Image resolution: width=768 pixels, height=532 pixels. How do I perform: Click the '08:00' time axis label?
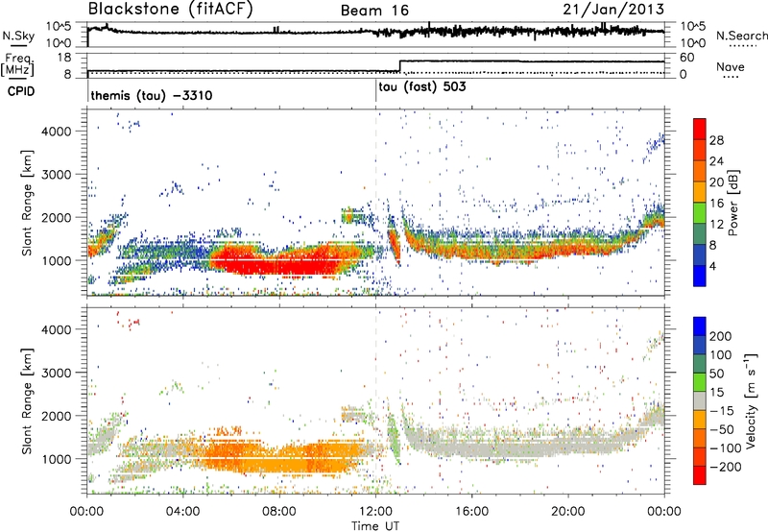point(279,512)
